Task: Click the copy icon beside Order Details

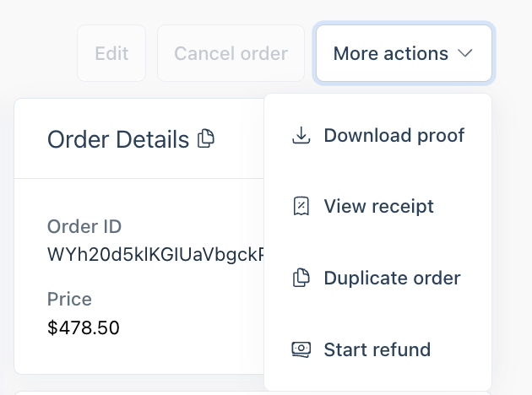Action: 206,138
